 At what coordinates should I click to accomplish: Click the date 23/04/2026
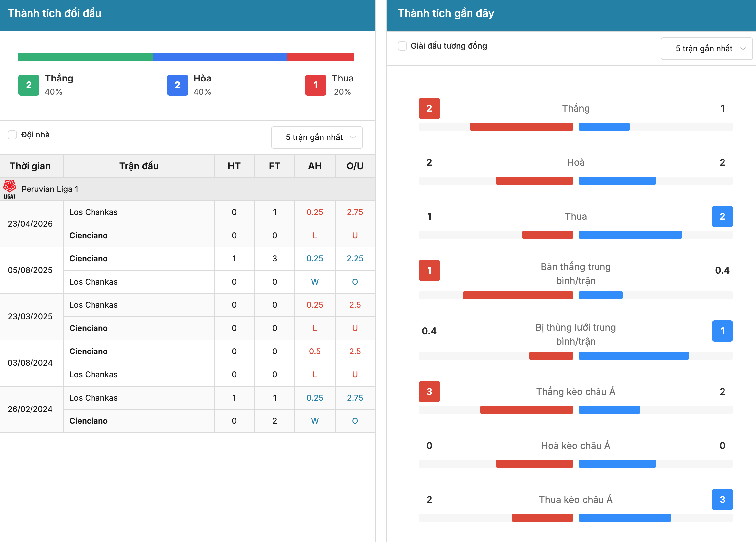coord(30,224)
